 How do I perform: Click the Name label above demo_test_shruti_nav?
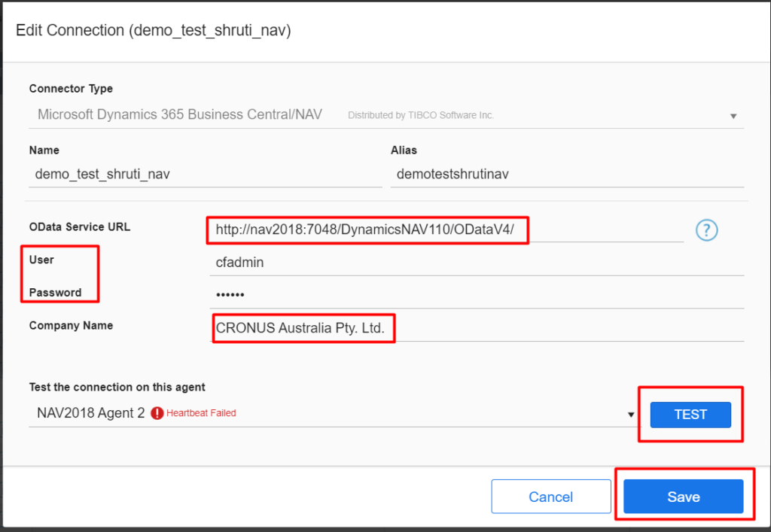[x=44, y=150]
